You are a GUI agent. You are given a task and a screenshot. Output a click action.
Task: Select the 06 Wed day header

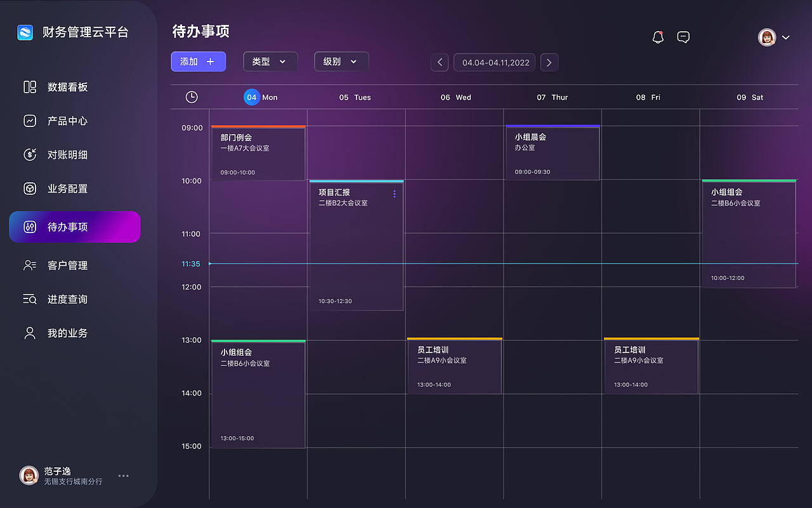coord(455,97)
